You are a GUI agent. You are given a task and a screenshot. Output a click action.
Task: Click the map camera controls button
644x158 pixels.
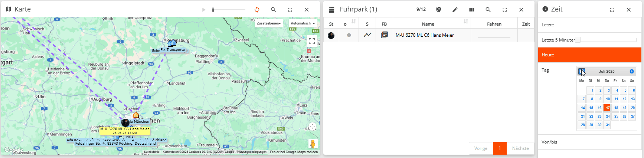[x=313, y=126]
